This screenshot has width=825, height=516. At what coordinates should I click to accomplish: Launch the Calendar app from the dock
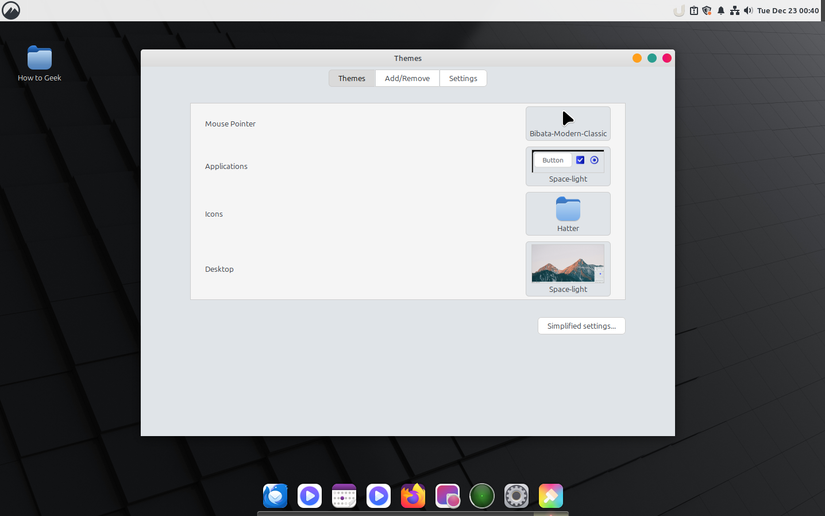click(344, 495)
